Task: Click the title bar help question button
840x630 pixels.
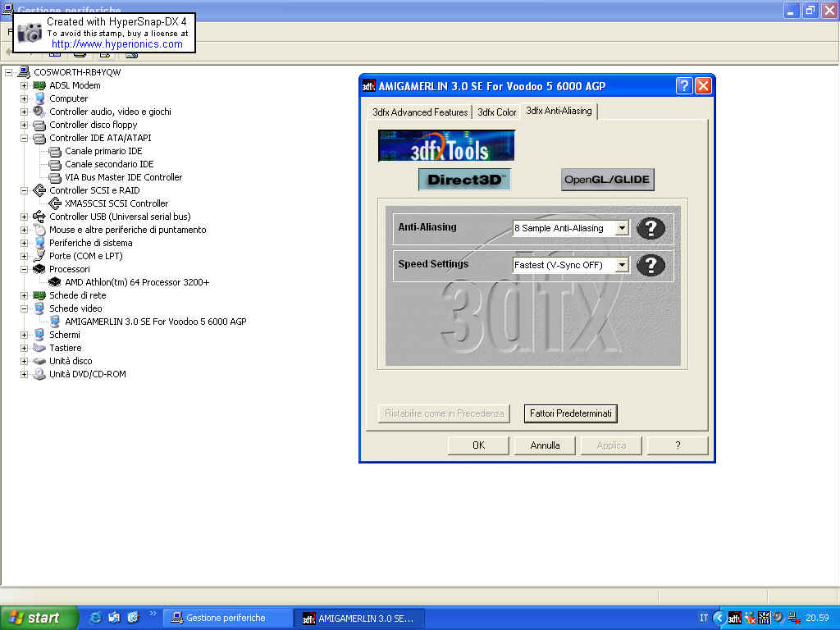Action: pyautogui.click(x=684, y=86)
